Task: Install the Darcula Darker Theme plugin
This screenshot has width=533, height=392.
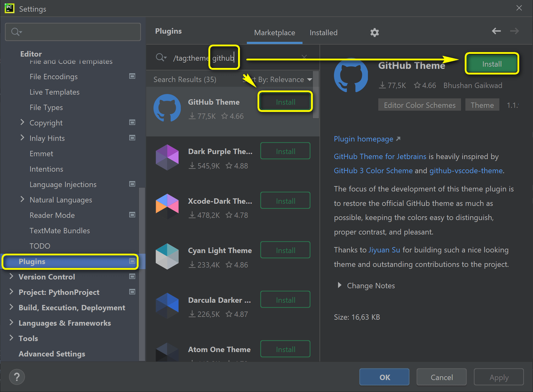Action: pyautogui.click(x=286, y=300)
